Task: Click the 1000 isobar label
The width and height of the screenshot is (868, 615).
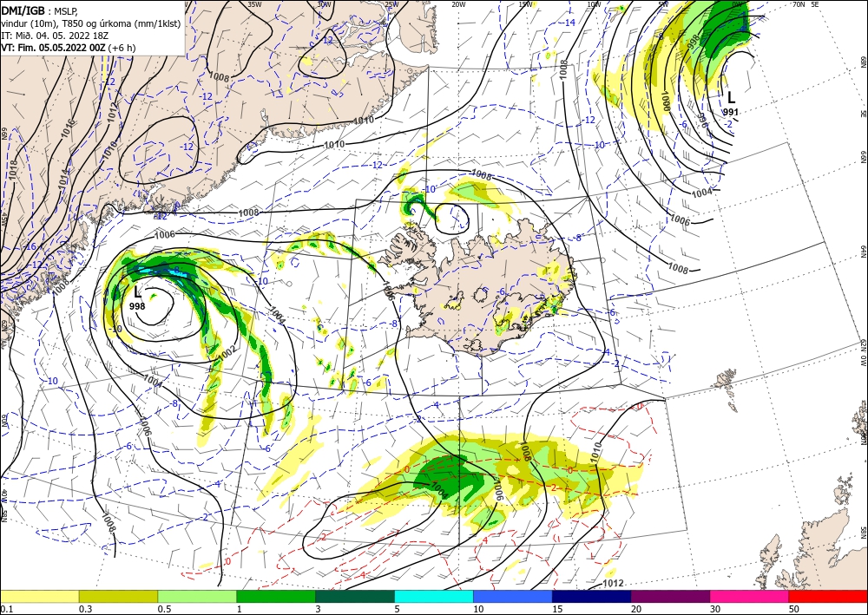Action: (666, 101)
